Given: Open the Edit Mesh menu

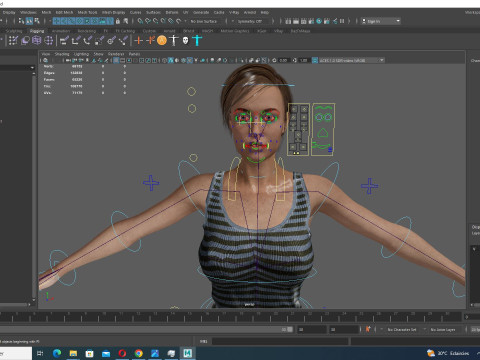Looking at the screenshot, I should 64,12.
